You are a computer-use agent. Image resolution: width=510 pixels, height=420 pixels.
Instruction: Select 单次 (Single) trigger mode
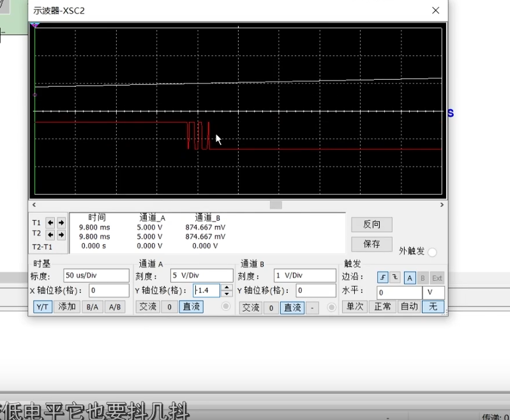pos(355,306)
